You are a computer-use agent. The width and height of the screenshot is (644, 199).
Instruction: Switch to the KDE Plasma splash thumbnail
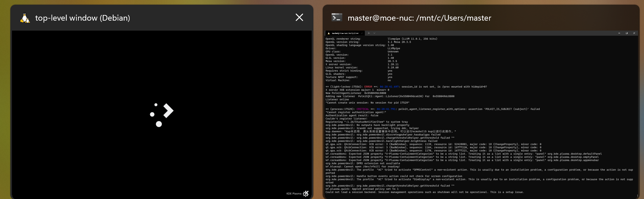tap(162, 115)
